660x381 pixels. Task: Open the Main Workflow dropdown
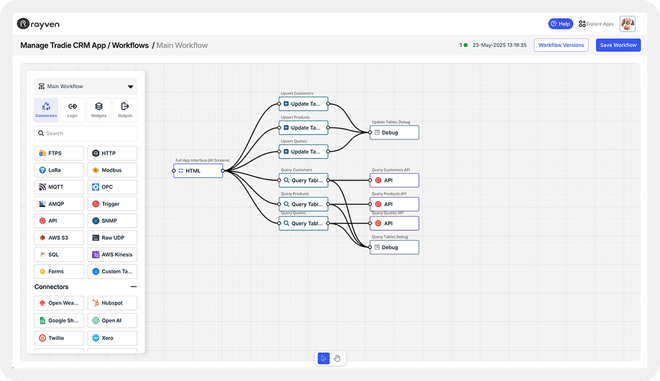click(x=86, y=86)
